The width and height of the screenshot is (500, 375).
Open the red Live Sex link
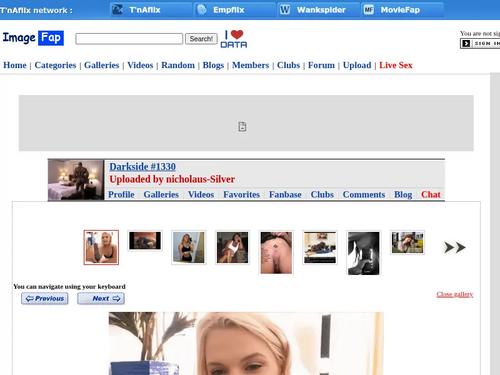tap(396, 65)
